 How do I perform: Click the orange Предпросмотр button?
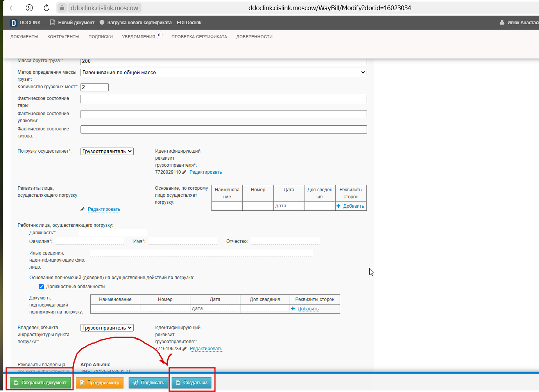click(x=100, y=383)
